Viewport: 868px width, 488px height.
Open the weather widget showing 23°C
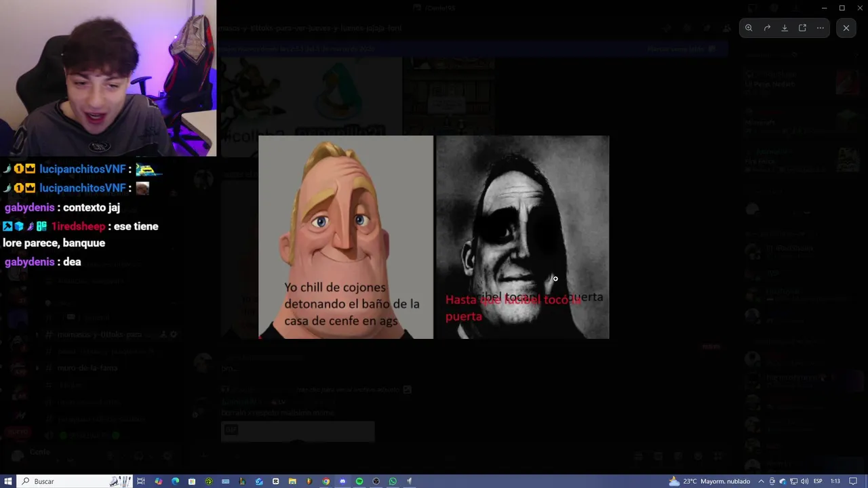(x=709, y=481)
